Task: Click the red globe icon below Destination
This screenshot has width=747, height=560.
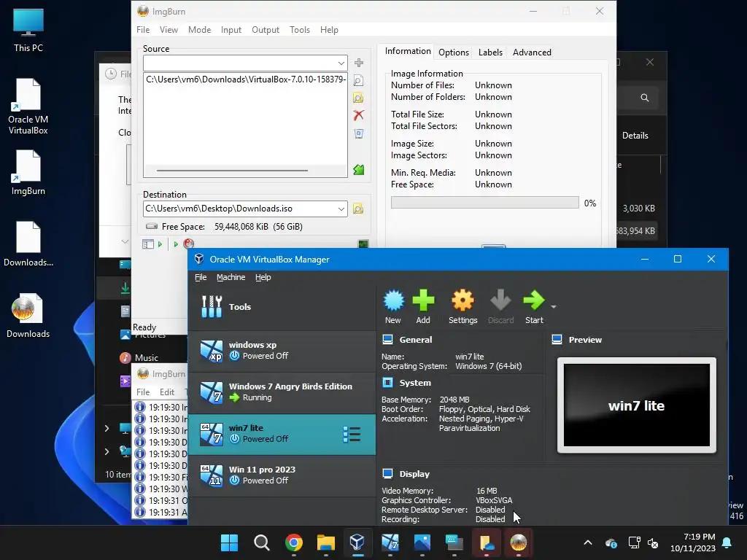Action: 189,244
